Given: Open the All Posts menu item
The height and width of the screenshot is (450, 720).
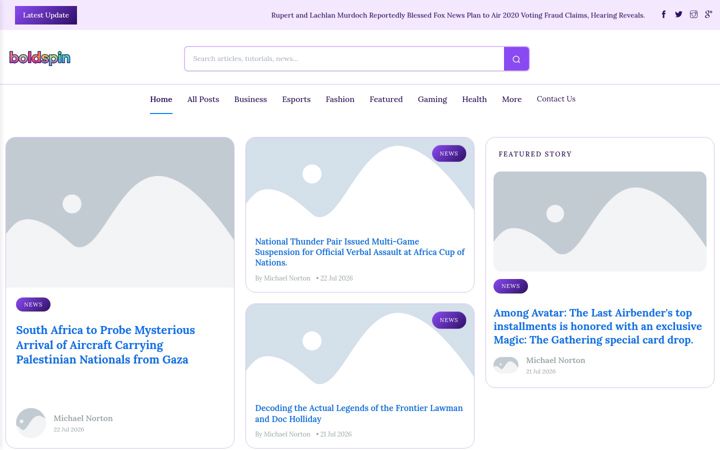Looking at the screenshot, I should click(x=203, y=99).
